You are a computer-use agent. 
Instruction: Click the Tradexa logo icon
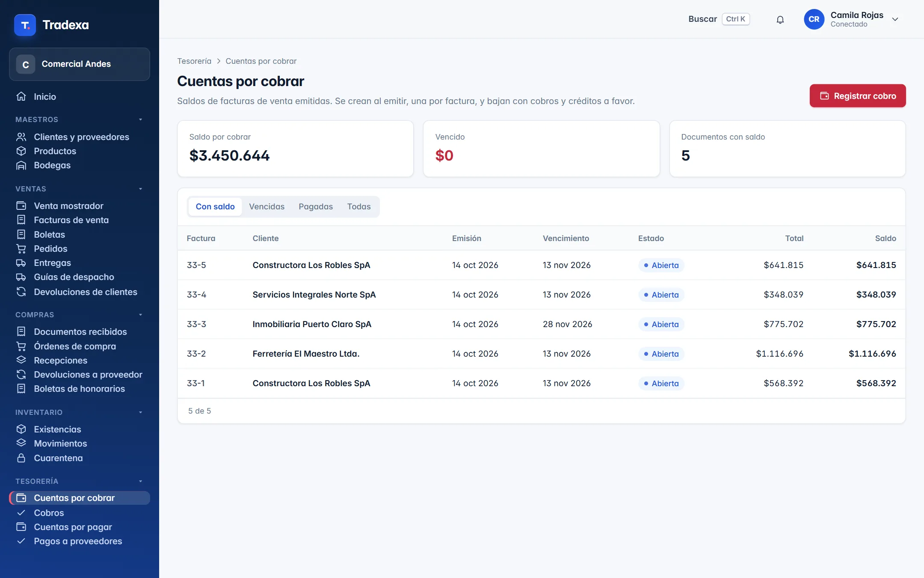25,25
